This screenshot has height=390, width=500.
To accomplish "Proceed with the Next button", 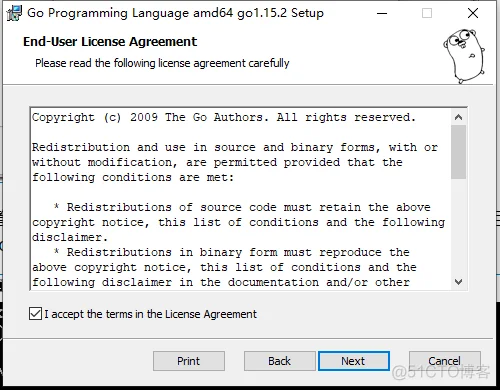I will (x=354, y=361).
